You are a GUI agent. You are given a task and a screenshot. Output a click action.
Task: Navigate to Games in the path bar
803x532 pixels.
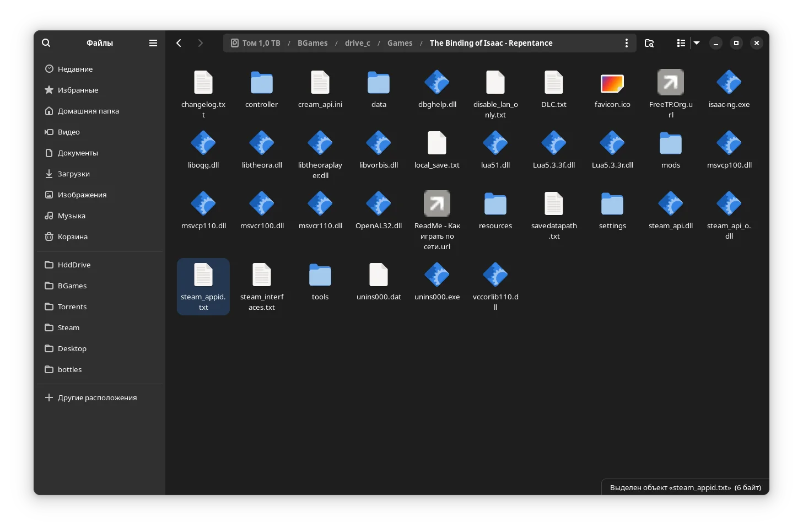click(x=400, y=43)
